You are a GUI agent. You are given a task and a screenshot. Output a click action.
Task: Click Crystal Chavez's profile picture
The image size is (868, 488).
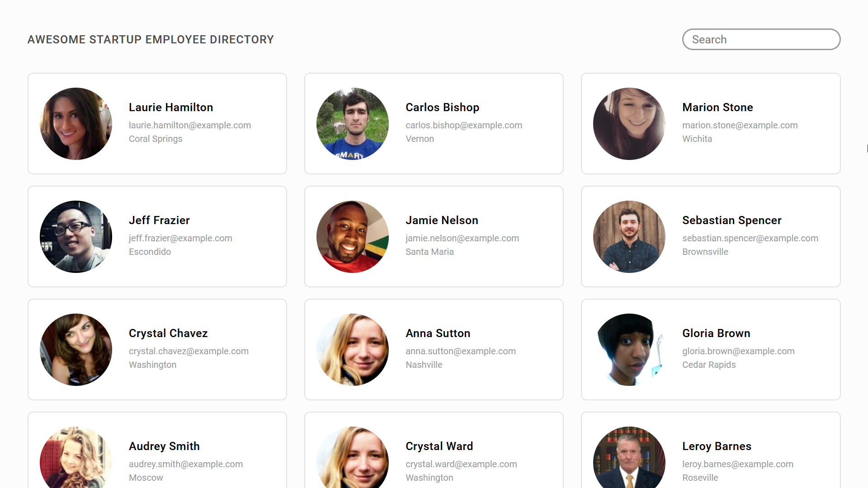(76, 350)
